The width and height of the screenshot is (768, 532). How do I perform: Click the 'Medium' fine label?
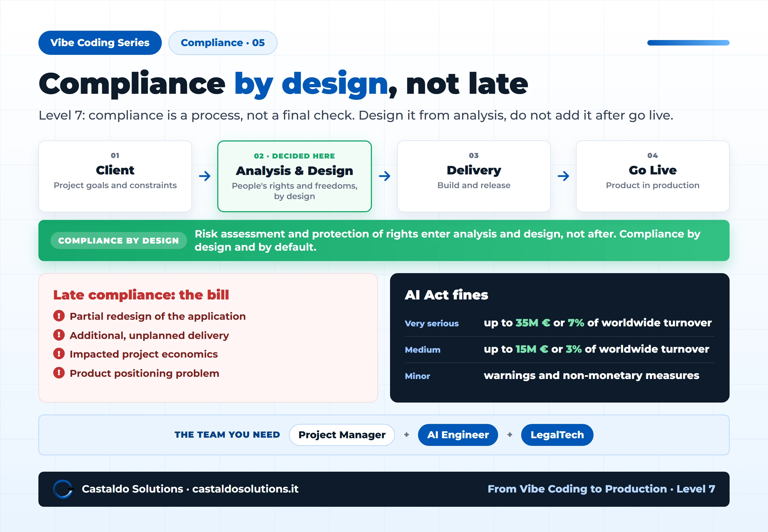point(422,350)
